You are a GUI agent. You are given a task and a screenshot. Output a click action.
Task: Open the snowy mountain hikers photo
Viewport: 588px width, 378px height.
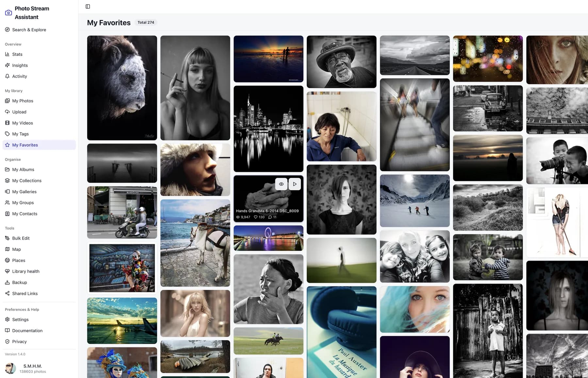415,201
